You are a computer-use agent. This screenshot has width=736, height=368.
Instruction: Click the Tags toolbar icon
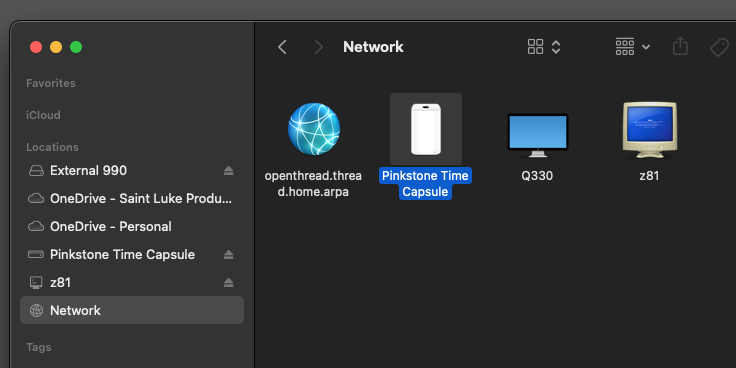coord(720,47)
